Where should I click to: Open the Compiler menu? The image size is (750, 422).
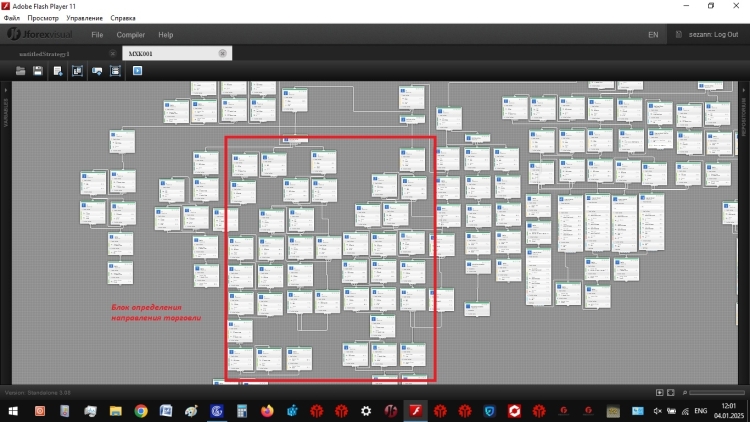[131, 35]
